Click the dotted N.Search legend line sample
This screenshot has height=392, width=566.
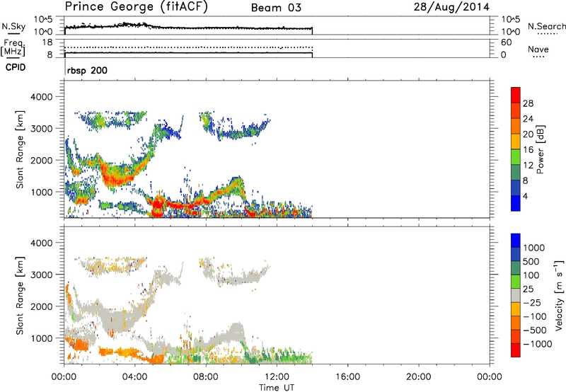pyautogui.click(x=547, y=34)
